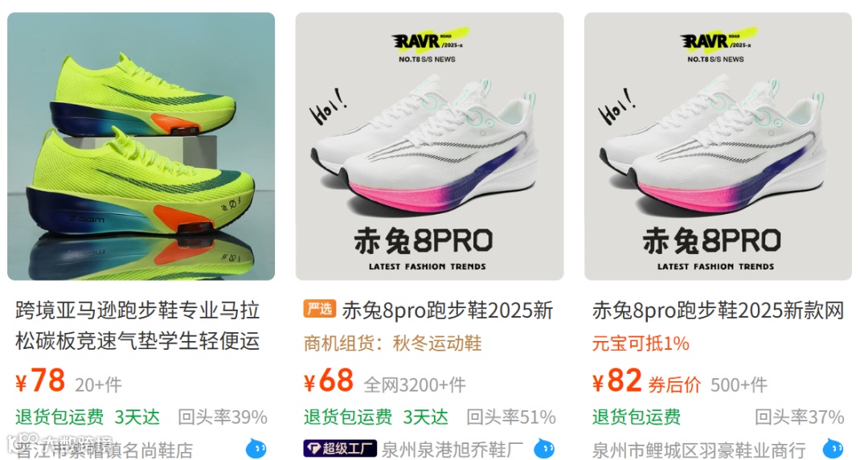Open the 泉州市鲤城区羽豪鞋业商行 shop link
The width and height of the screenshot is (868, 460).
698,450
